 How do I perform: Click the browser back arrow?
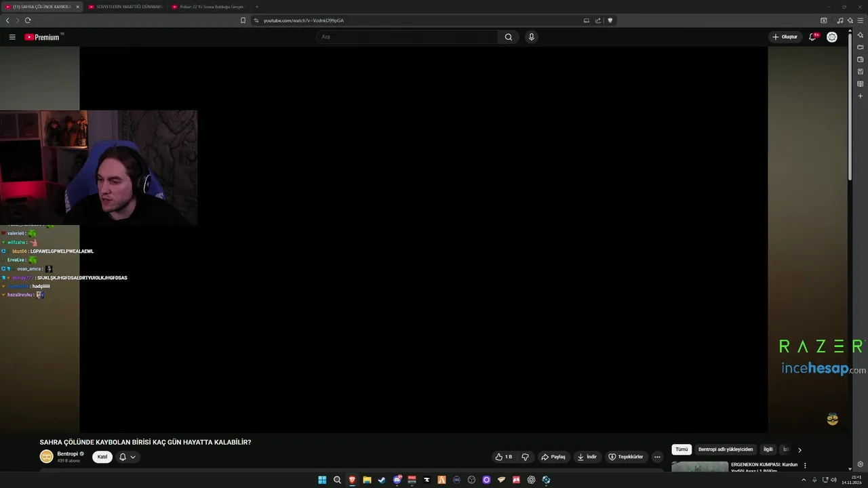[7, 20]
